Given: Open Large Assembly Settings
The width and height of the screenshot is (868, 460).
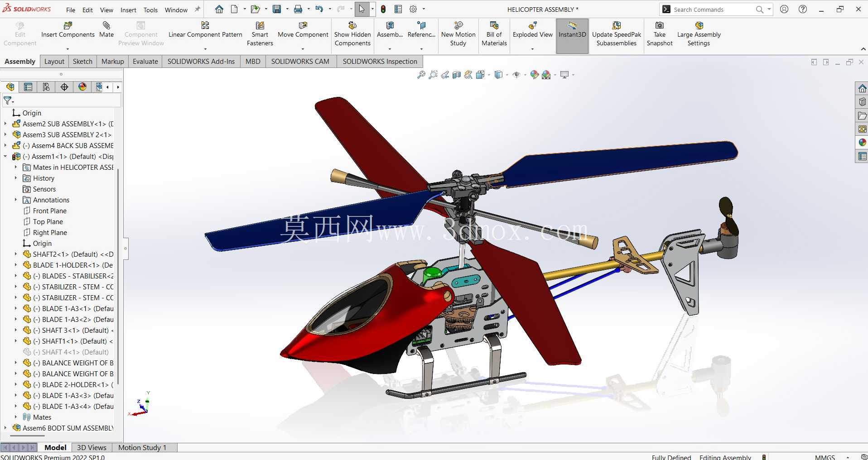Looking at the screenshot, I should coord(699,34).
